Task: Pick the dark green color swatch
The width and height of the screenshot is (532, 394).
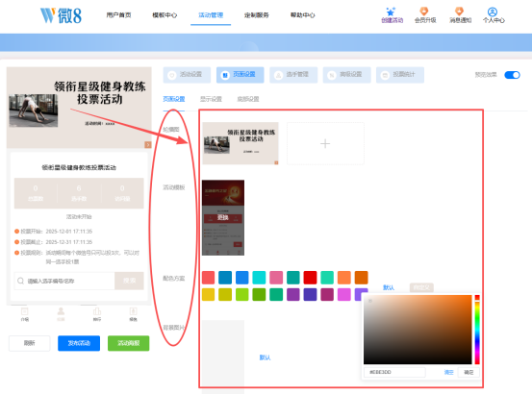Action: 259,294
